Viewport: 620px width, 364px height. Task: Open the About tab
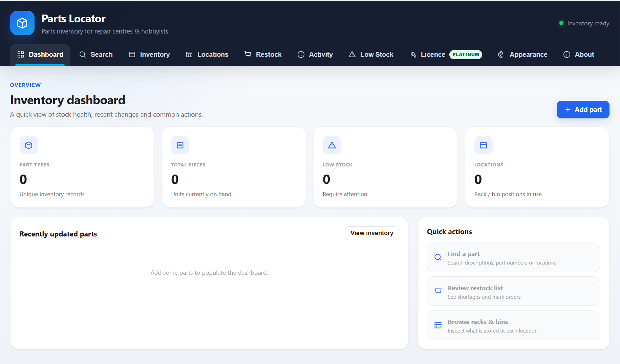[x=579, y=54]
